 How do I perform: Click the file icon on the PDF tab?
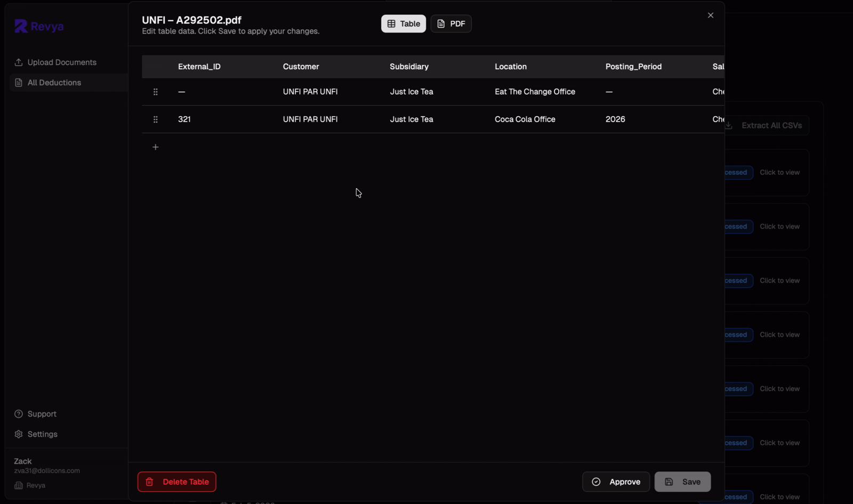click(x=441, y=23)
